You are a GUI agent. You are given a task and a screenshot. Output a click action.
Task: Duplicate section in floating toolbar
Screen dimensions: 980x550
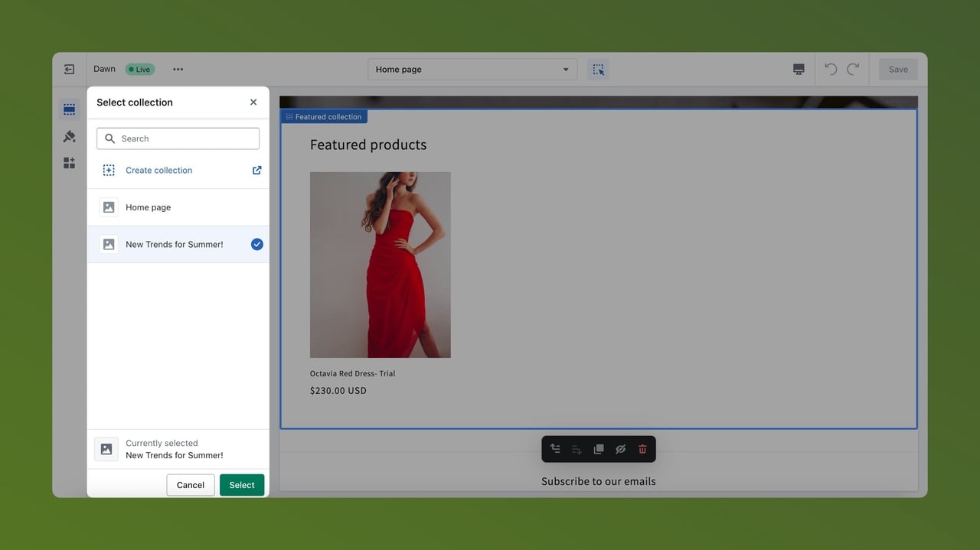(x=599, y=449)
